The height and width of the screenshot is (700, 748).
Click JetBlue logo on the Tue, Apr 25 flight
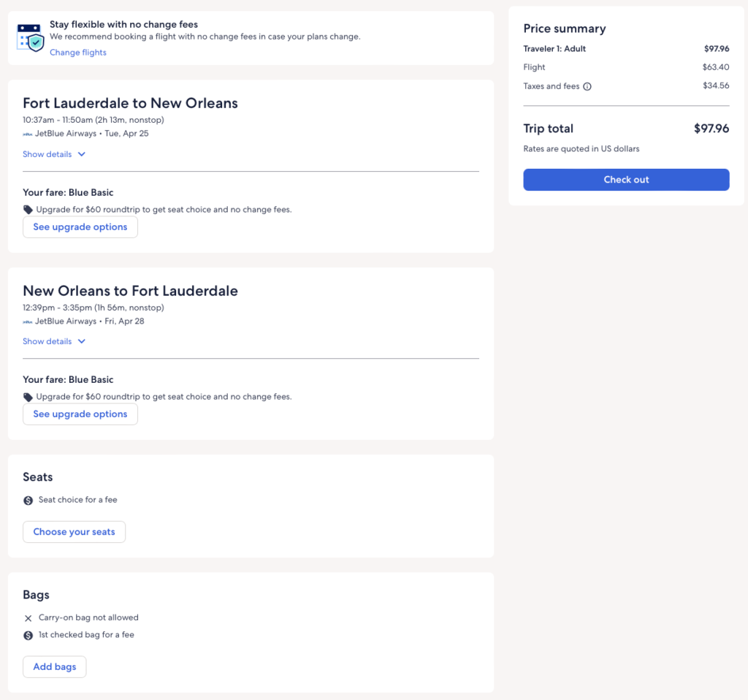click(x=28, y=134)
